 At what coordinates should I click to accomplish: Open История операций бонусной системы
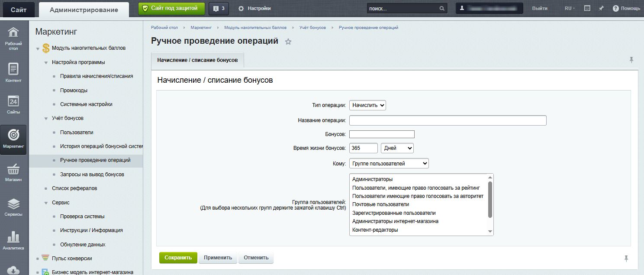101,146
